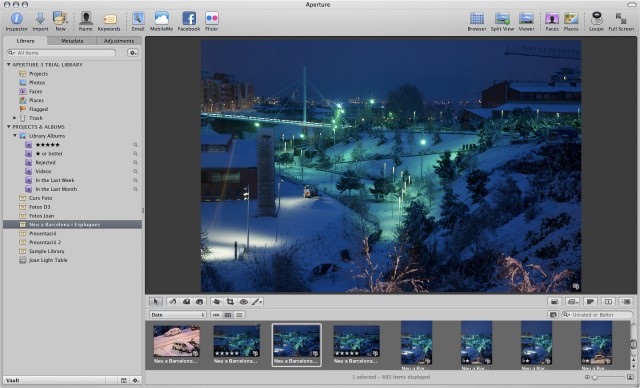This screenshot has width=640, height=388.
Task: Collapse the Projects & Albums section
Action: point(8,127)
